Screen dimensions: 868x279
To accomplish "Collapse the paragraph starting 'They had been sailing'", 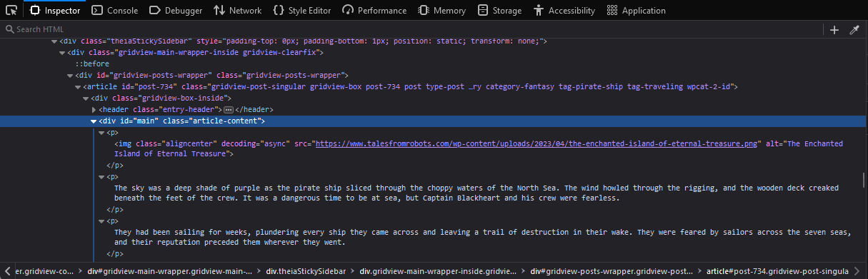I will (x=101, y=221).
